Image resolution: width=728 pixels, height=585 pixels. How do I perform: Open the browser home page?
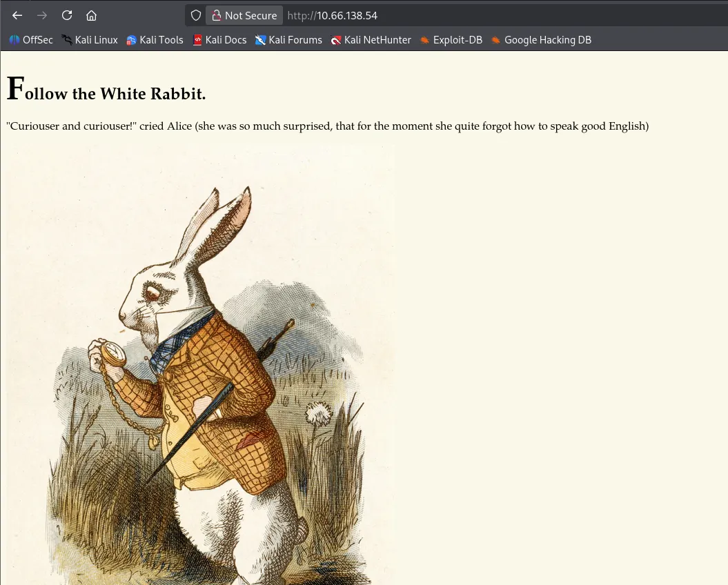91,15
